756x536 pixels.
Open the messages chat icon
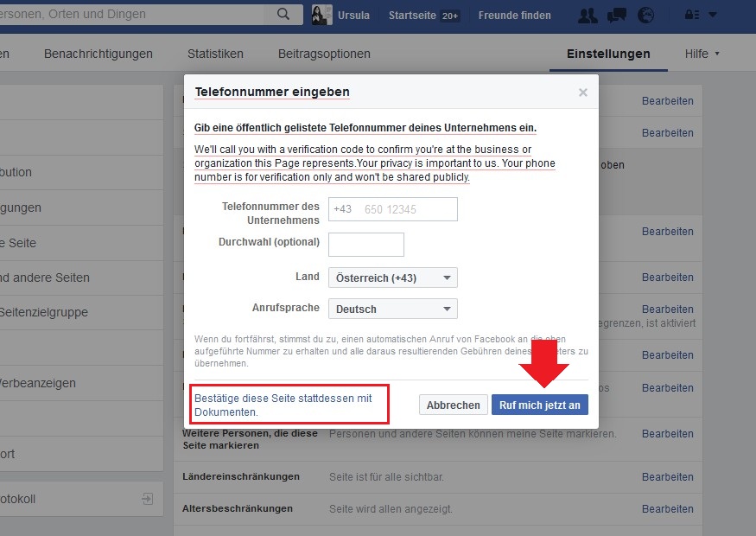(x=617, y=15)
